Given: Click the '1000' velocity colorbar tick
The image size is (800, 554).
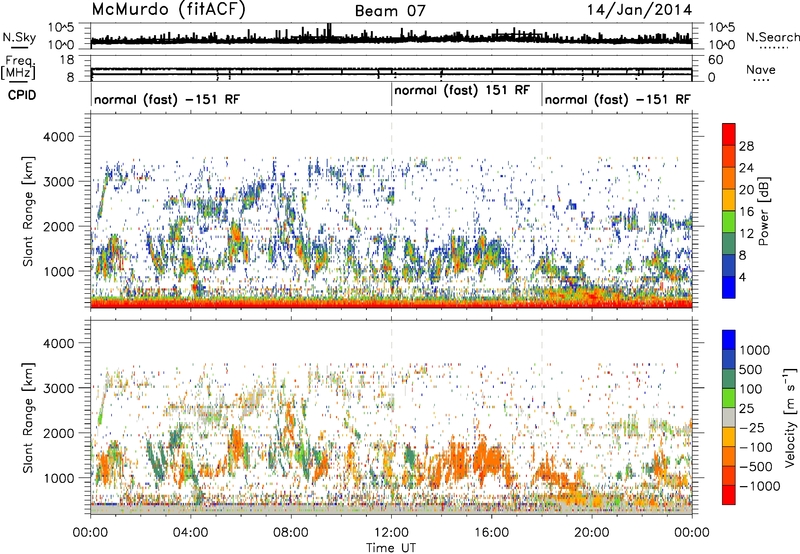Looking at the screenshot, I should tap(755, 350).
